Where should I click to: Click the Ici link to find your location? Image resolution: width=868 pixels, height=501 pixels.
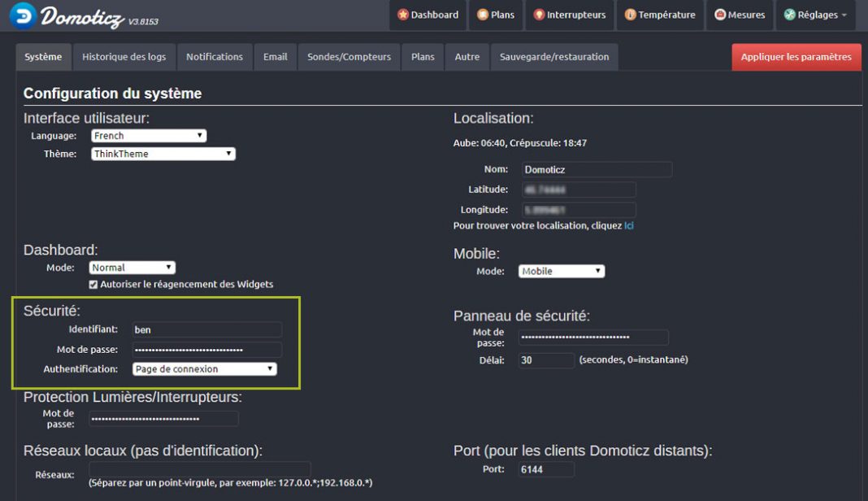click(627, 226)
